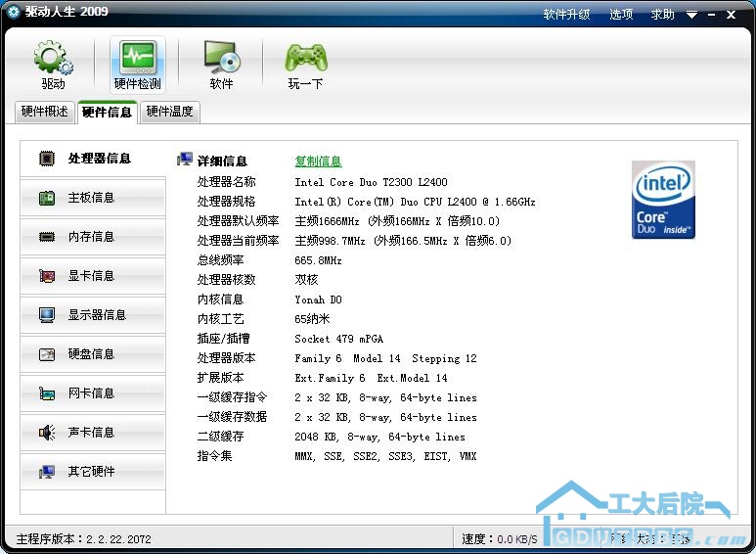Click the computer icon beside 其它硬件

pyautogui.click(x=47, y=472)
